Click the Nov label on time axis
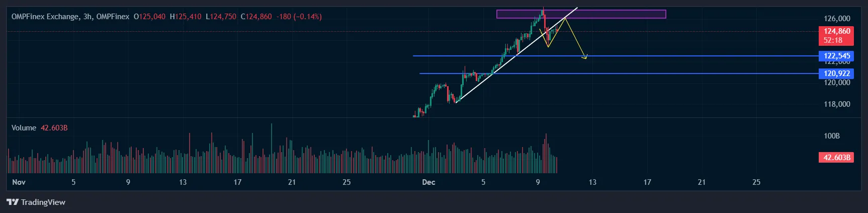This screenshot has height=213, width=868. click(x=19, y=182)
